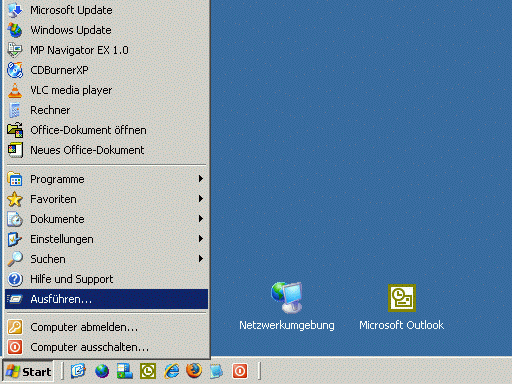
Task: Open Hilfe und Support
Action: (x=106, y=279)
